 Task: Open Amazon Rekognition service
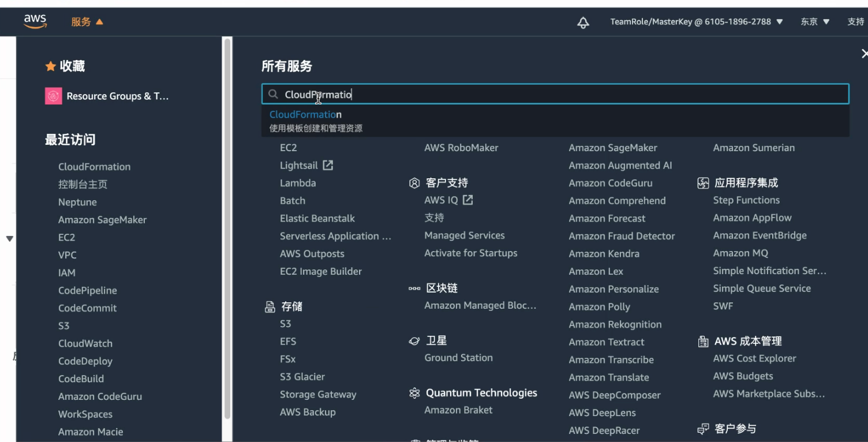615,325
